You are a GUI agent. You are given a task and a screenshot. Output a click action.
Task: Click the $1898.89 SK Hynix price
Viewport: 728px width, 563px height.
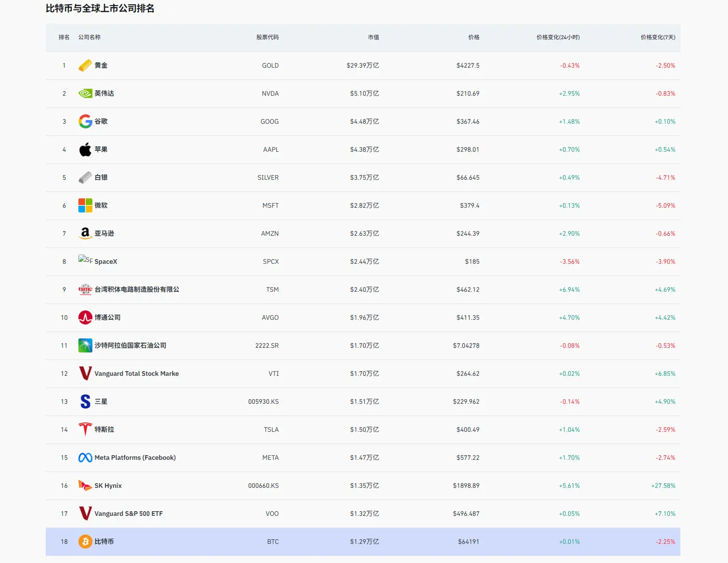[466, 486]
